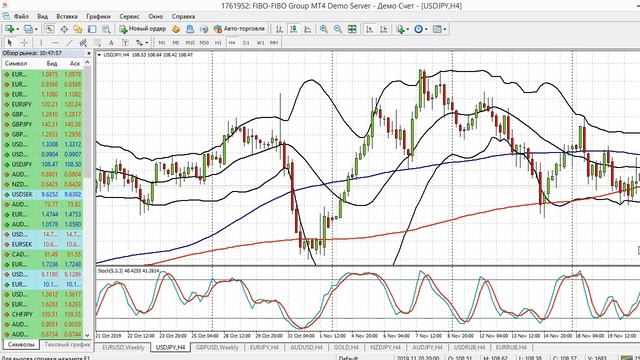Click the Новый ордер button
This screenshot has width=640, height=360.
click(x=142, y=29)
